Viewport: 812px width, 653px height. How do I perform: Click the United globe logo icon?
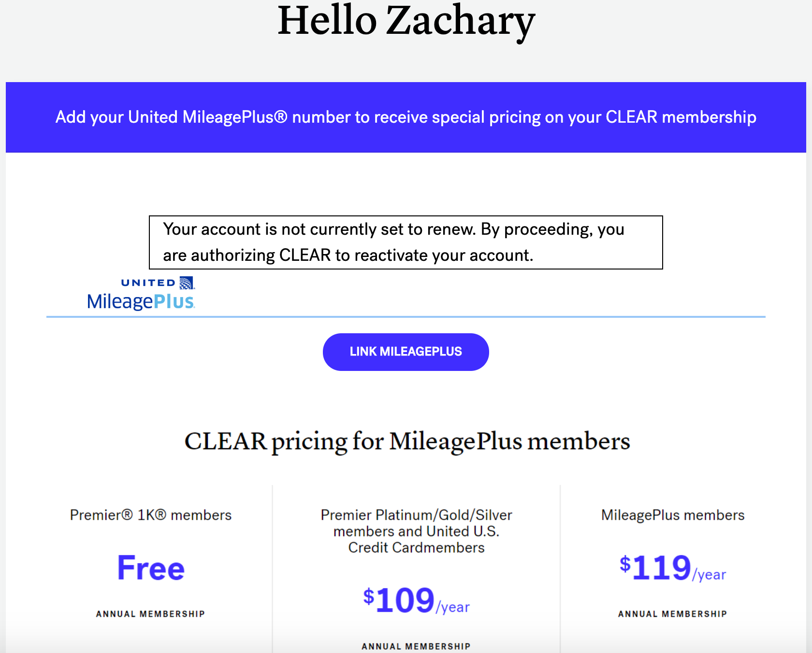187,283
